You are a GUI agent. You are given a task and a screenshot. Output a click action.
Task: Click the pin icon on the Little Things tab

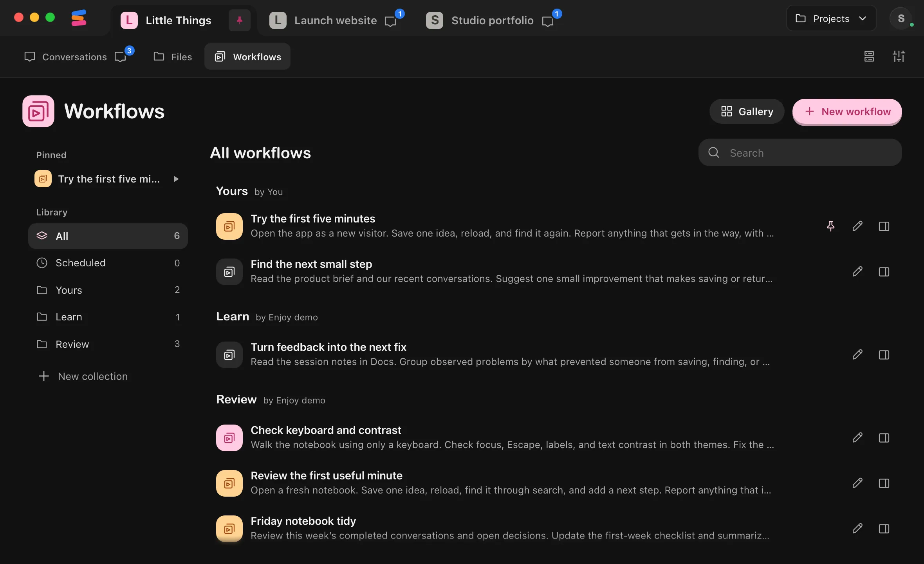point(239,20)
